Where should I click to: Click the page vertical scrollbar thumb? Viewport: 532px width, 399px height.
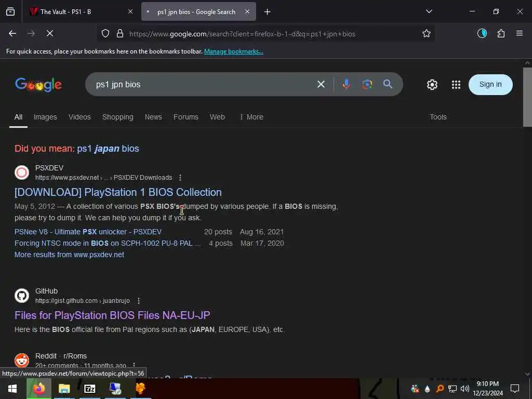tap(527, 97)
